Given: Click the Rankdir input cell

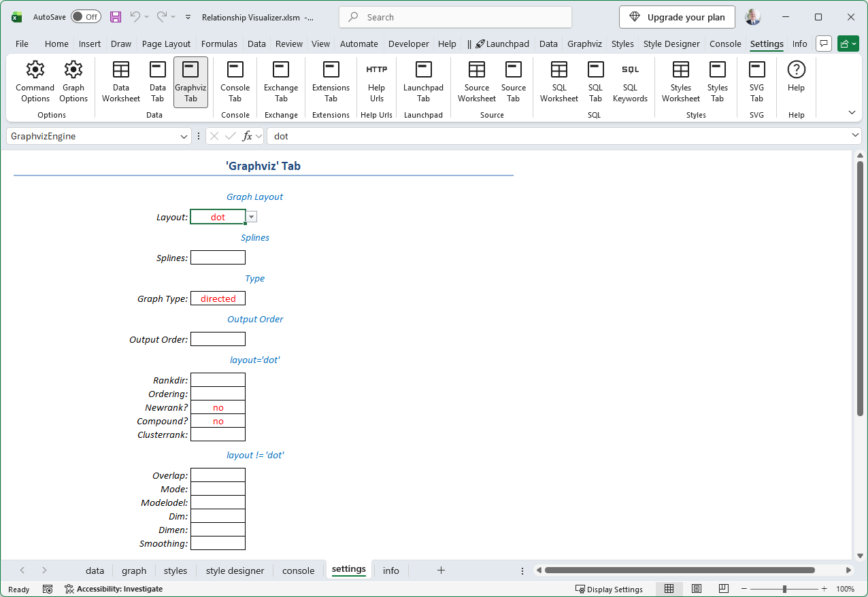Looking at the screenshot, I should coord(218,380).
